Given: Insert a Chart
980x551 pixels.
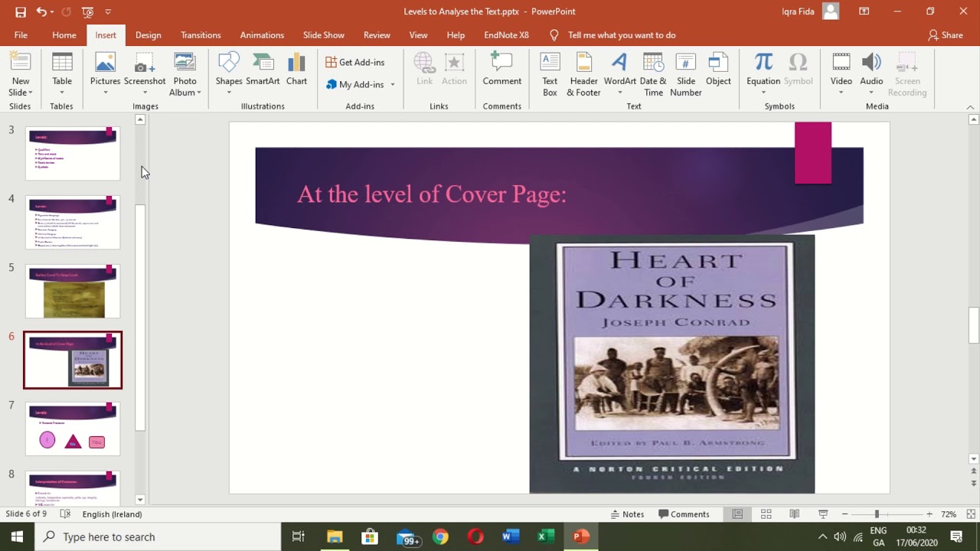Looking at the screenshot, I should click(296, 69).
